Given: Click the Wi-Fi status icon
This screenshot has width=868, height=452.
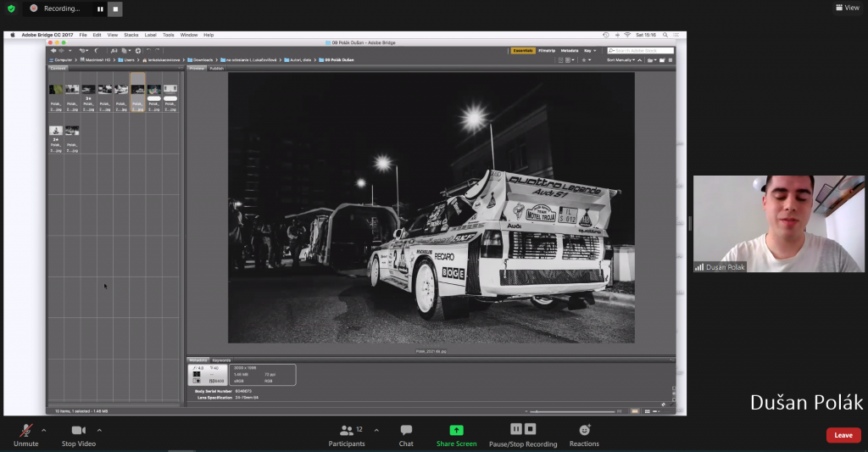Looking at the screenshot, I should coord(627,35).
